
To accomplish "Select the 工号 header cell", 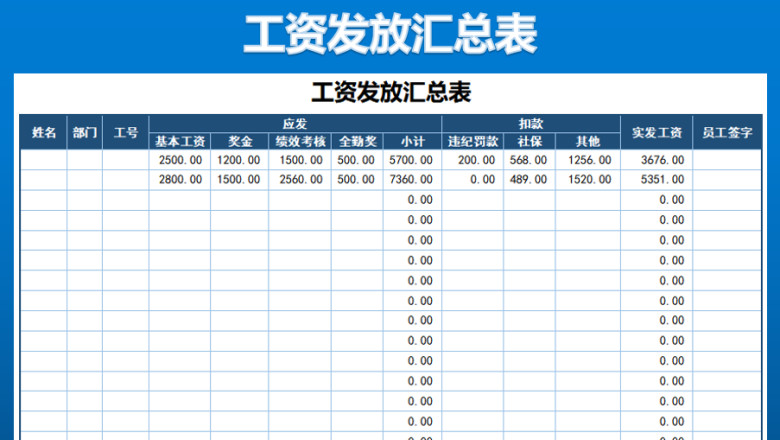I will click(125, 132).
